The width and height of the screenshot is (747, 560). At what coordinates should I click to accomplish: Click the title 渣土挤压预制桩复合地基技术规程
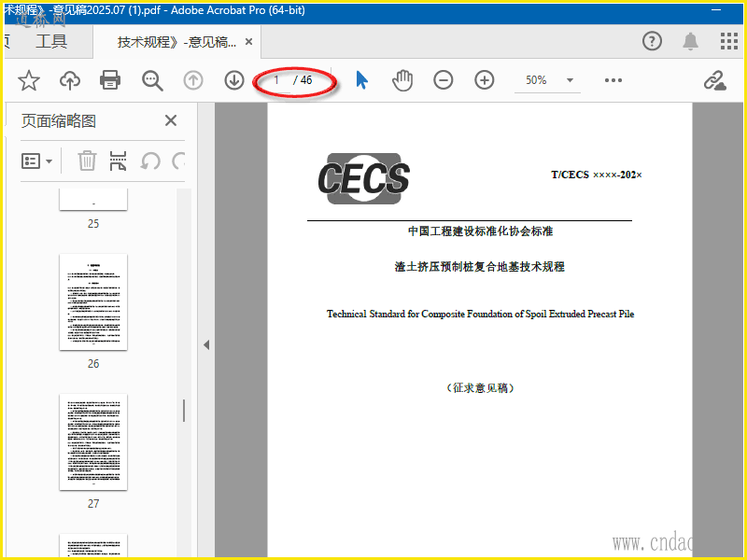[x=479, y=267]
